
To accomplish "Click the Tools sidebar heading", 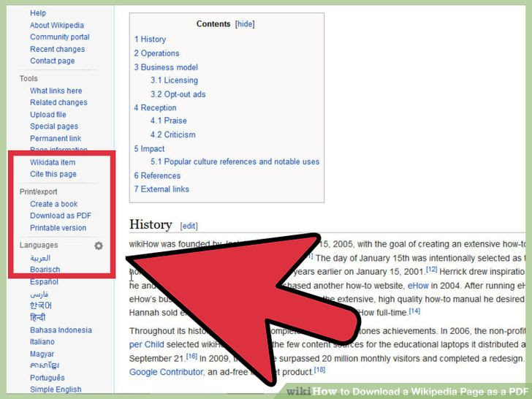I will [x=28, y=79].
